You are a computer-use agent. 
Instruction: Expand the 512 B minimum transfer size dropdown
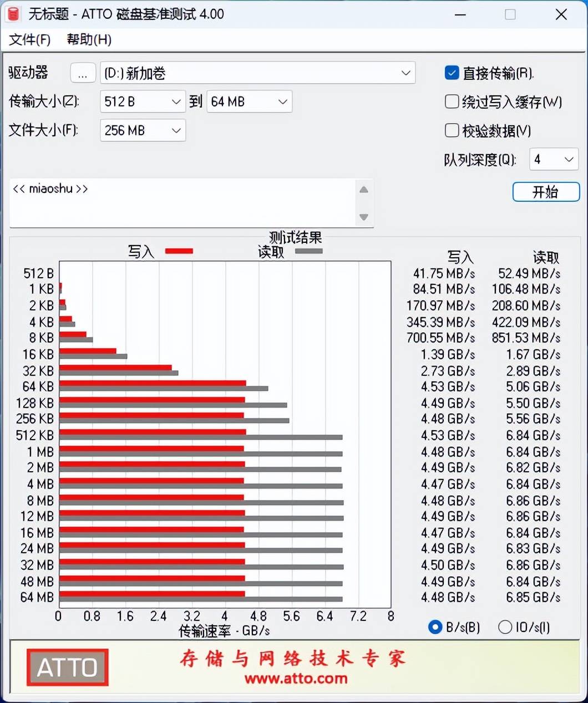[x=143, y=101]
